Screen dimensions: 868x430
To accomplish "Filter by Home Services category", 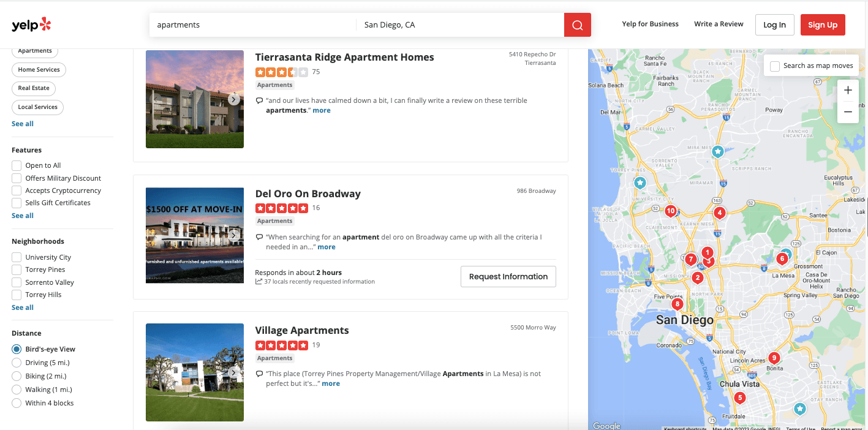I will click(39, 70).
